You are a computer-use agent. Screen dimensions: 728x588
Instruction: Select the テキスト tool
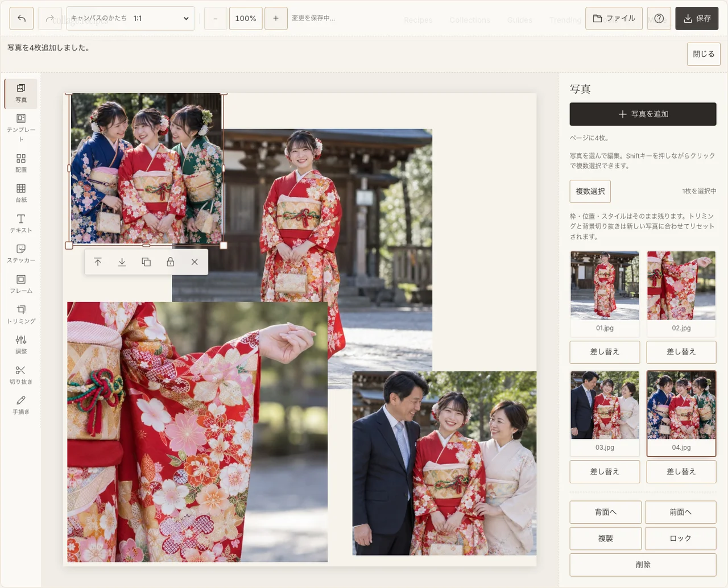(x=21, y=223)
